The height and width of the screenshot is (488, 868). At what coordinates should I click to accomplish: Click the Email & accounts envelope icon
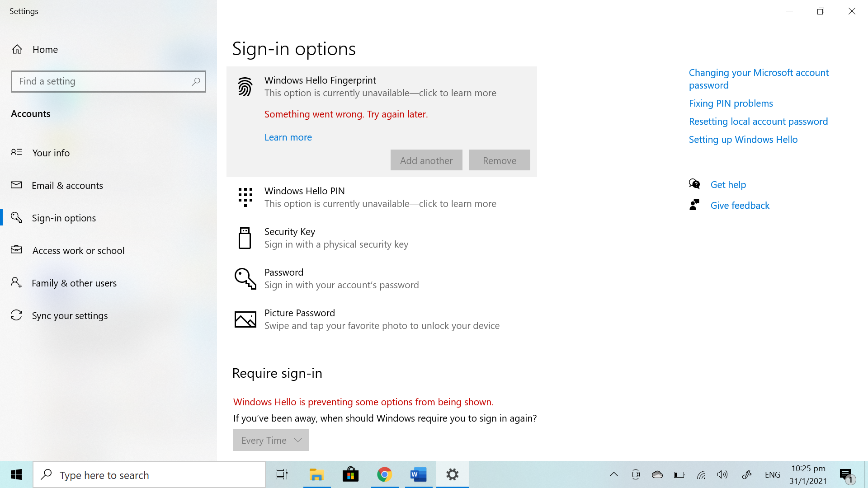[16, 185]
